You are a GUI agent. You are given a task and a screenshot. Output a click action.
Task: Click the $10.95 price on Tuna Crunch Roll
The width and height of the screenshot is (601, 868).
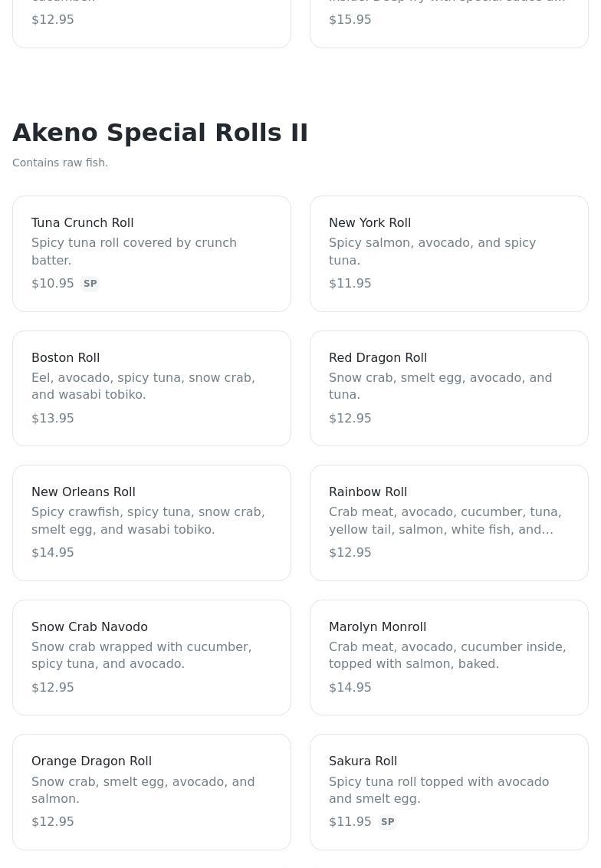tap(53, 284)
